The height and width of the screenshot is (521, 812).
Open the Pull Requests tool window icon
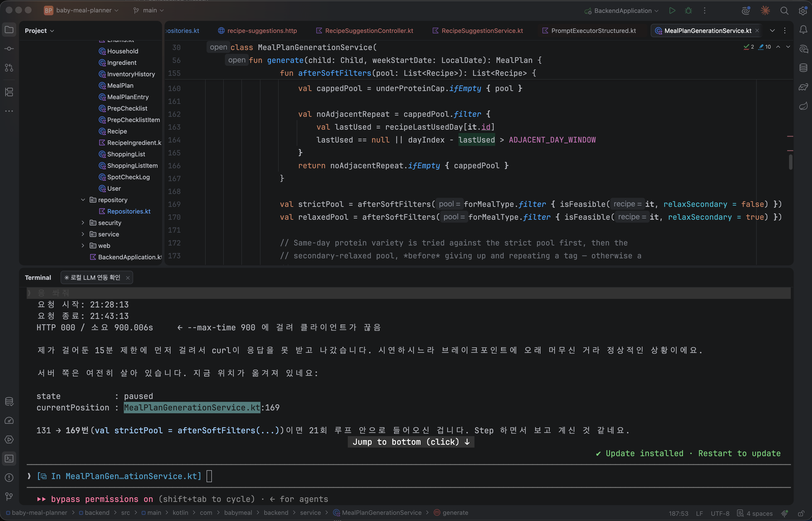[x=9, y=68]
